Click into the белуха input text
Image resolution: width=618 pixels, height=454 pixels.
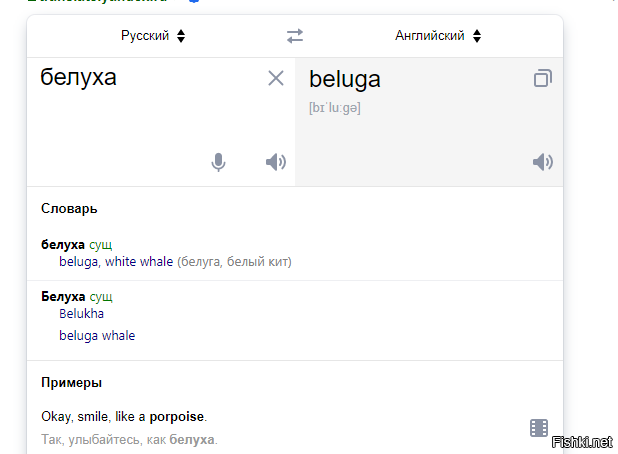[x=79, y=77]
